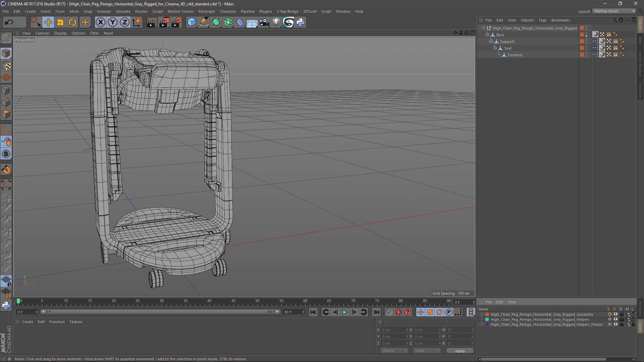Click the home icon in Object Manager
The image size is (644, 362).
click(621, 20)
